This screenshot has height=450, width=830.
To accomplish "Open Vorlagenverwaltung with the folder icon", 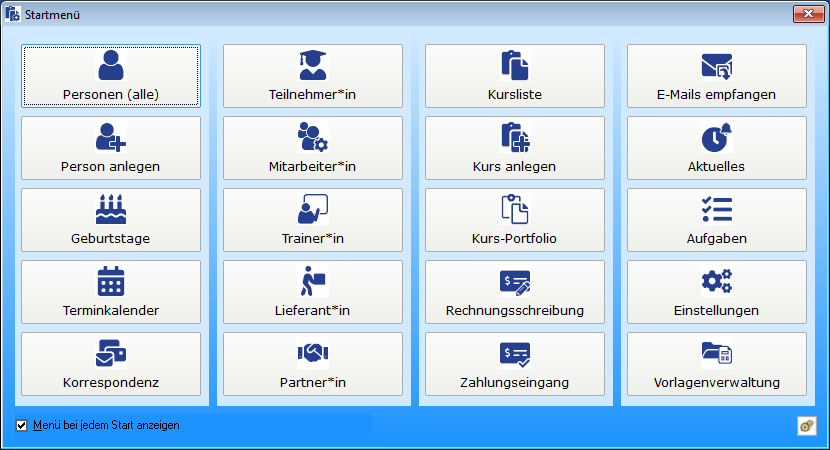I will (x=717, y=364).
